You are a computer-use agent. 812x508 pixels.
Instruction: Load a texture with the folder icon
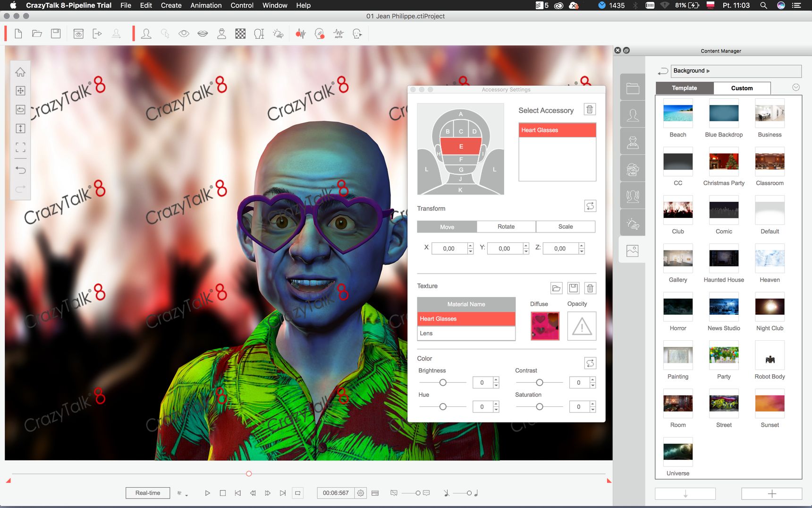(x=557, y=288)
